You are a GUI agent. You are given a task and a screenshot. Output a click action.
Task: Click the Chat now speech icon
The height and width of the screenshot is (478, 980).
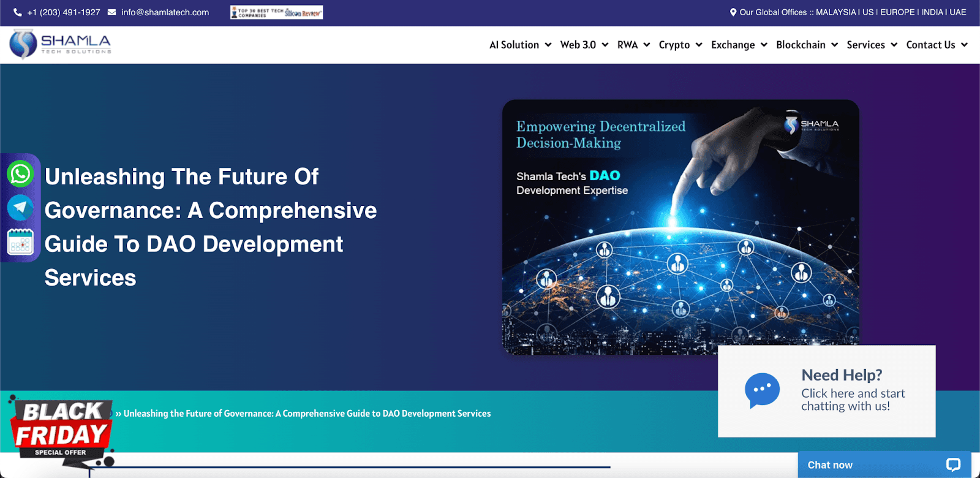point(953,465)
